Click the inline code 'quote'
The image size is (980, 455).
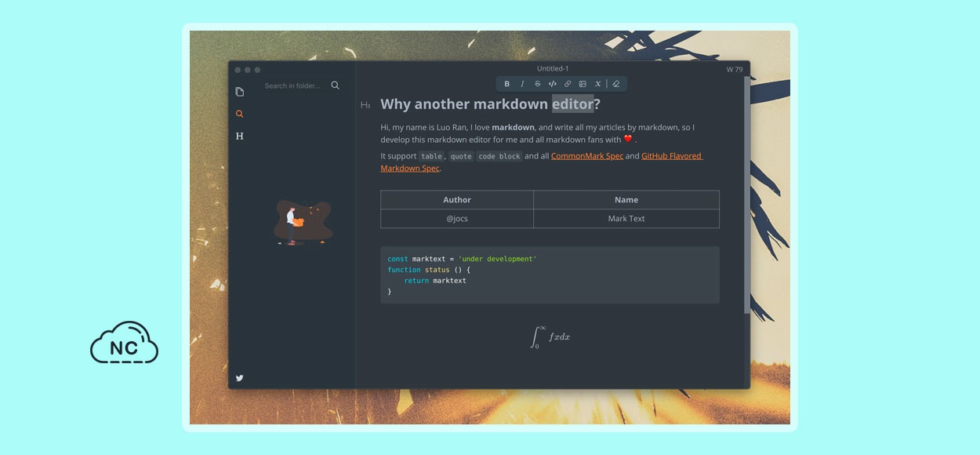pos(461,156)
